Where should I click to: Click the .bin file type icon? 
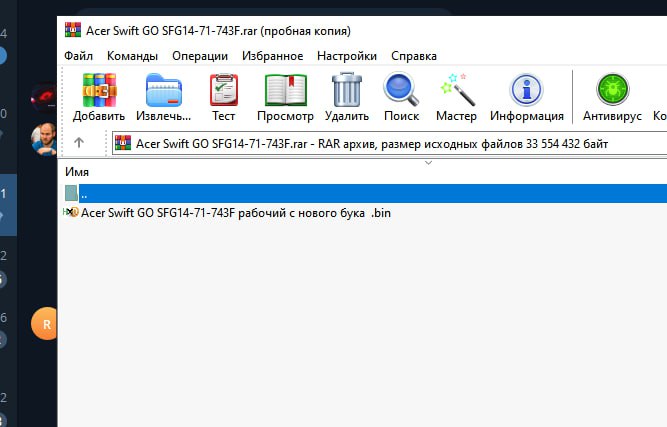[71, 212]
